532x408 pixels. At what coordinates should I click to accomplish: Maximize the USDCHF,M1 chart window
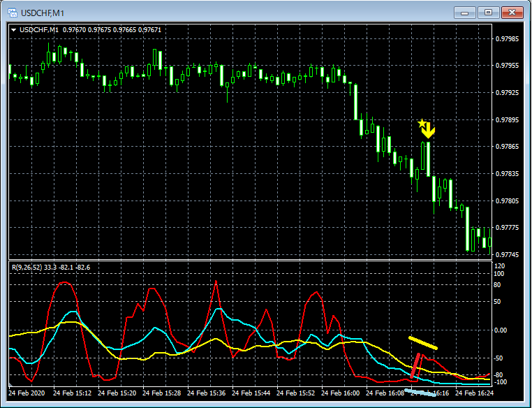[488, 13]
